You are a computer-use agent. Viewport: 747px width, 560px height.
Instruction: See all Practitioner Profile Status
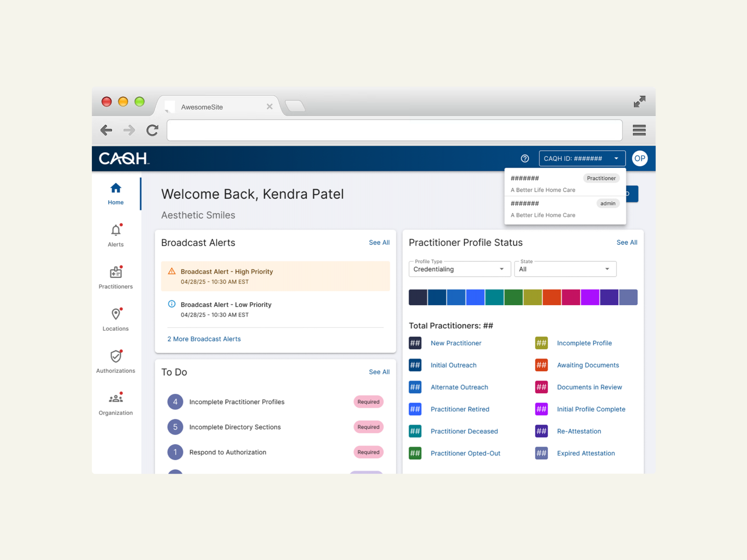pos(627,242)
